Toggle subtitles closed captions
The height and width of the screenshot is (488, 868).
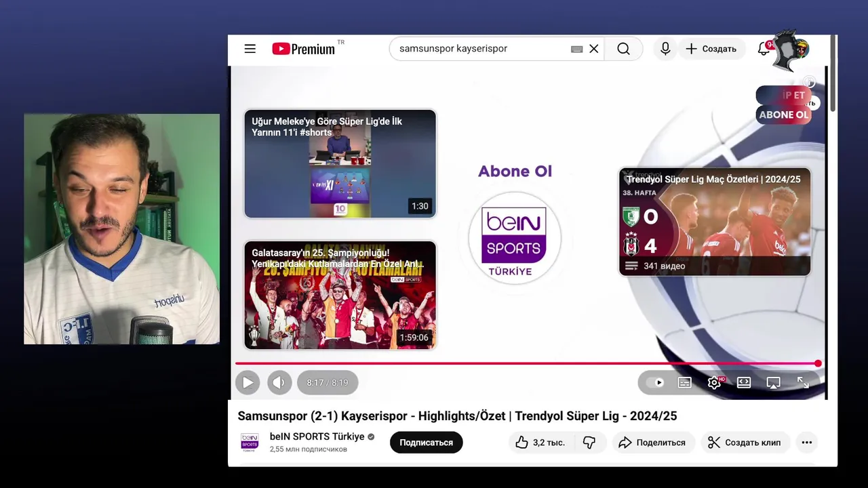tap(685, 383)
